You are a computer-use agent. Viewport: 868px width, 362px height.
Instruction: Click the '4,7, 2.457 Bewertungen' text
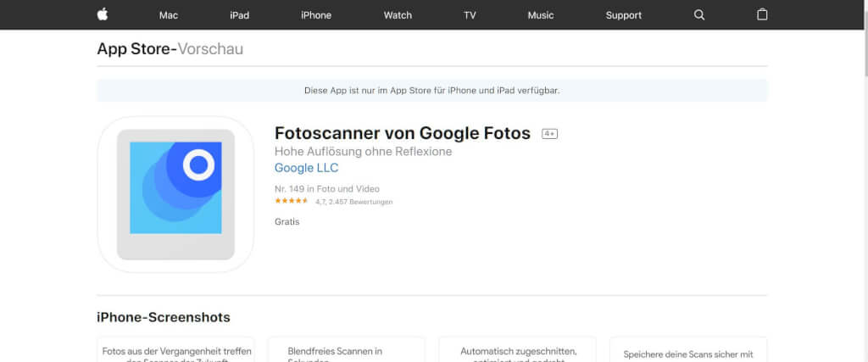(354, 202)
